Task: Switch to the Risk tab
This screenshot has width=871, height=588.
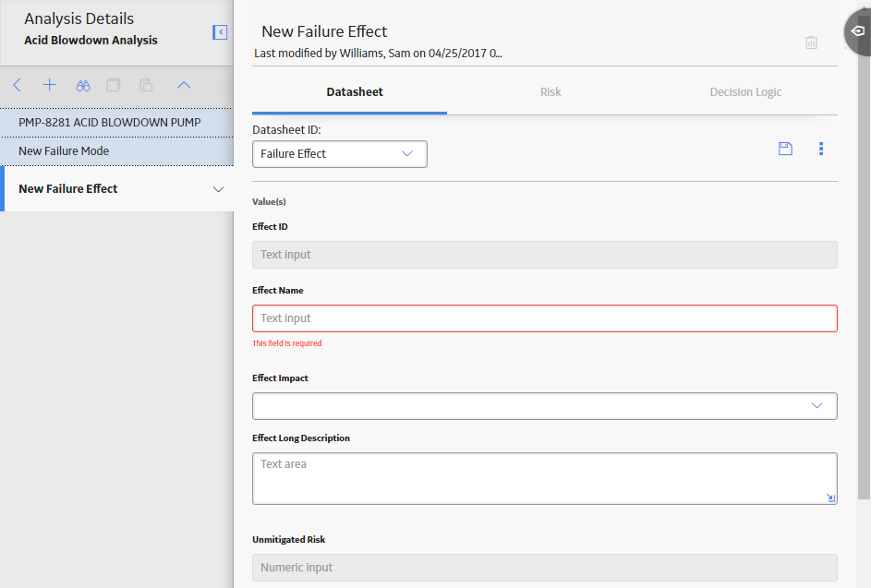Action: (550, 92)
